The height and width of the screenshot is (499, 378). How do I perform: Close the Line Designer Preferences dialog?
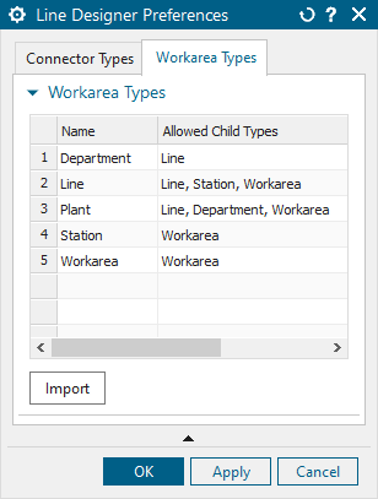[x=359, y=15]
